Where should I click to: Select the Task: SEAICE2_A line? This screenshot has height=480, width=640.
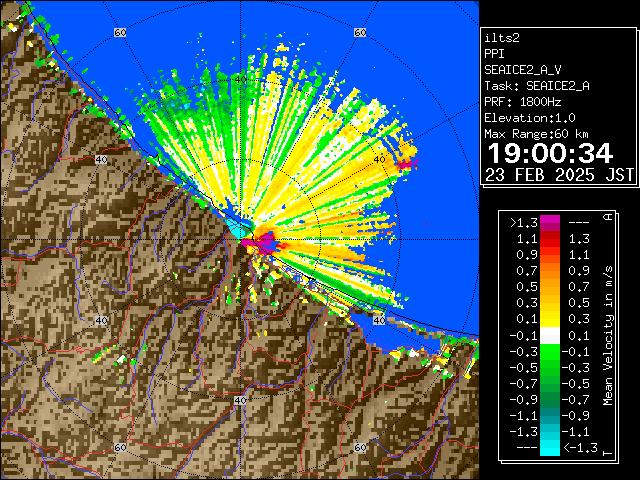click(537, 86)
